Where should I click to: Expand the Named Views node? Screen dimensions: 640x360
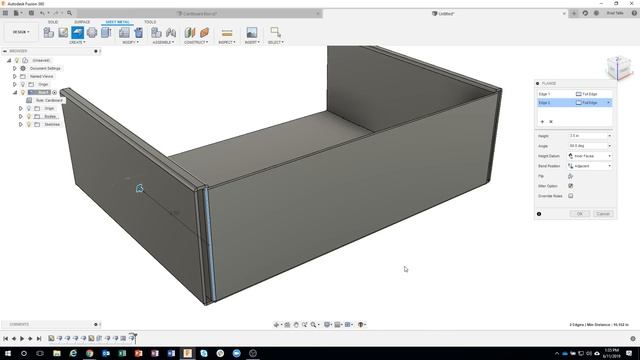15,76
